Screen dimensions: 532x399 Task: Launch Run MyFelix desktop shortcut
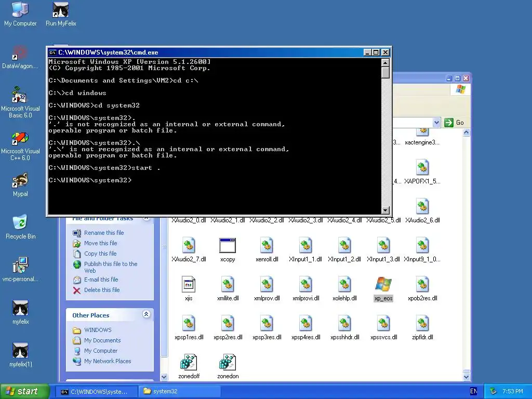point(61,14)
